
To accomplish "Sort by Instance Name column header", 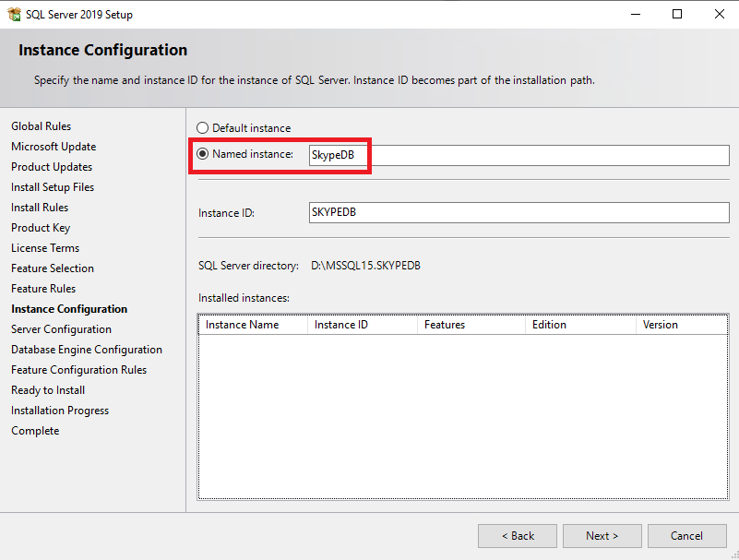I will click(x=253, y=325).
